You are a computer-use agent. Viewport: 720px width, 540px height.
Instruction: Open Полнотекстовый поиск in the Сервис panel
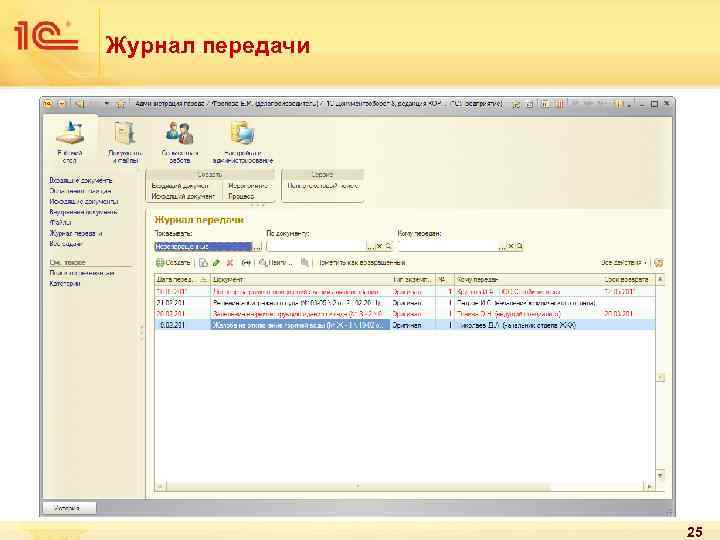pos(323,186)
